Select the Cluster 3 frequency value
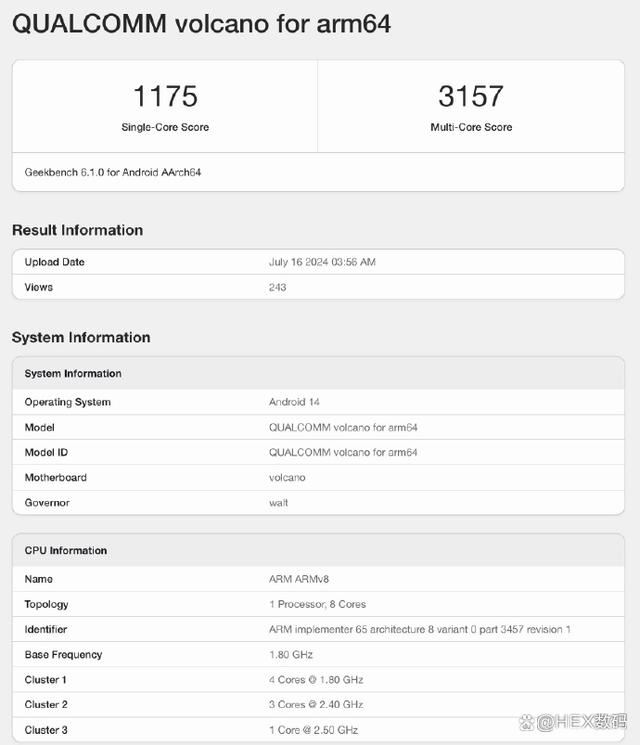 pyautogui.click(x=313, y=730)
